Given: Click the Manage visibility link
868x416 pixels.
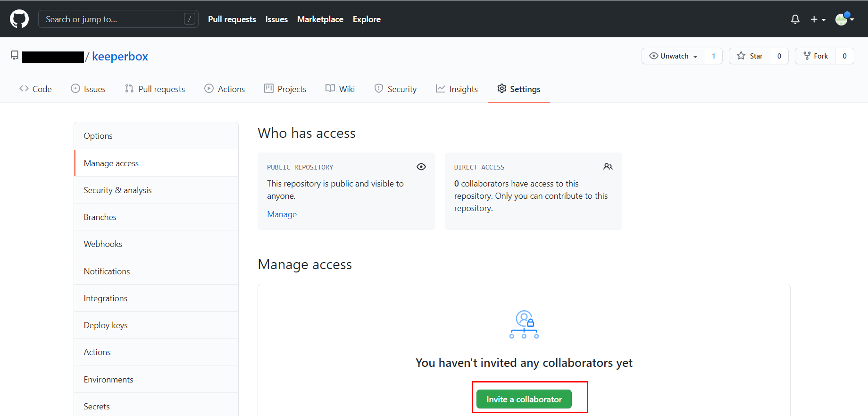Looking at the screenshot, I should pyautogui.click(x=282, y=214).
